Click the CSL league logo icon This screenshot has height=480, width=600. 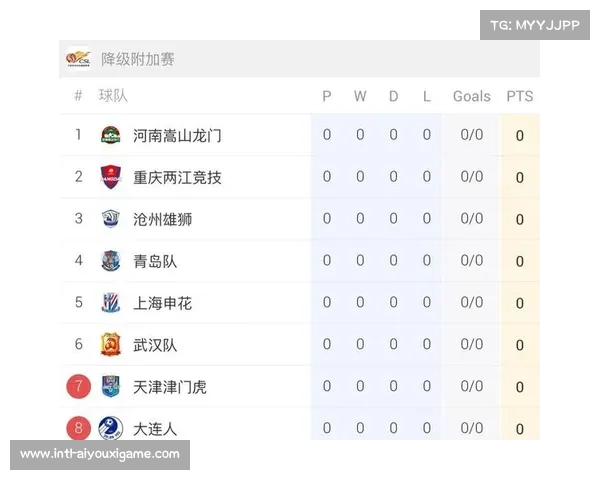pos(78,59)
